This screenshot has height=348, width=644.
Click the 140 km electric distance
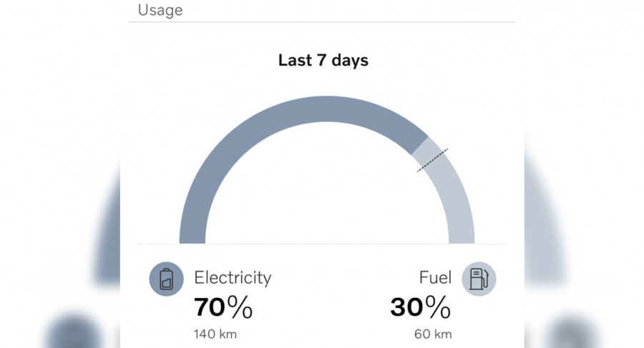215,334
